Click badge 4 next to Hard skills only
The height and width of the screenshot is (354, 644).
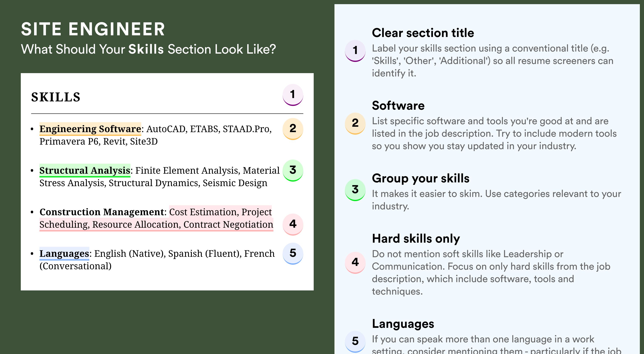pyautogui.click(x=355, y=263)
